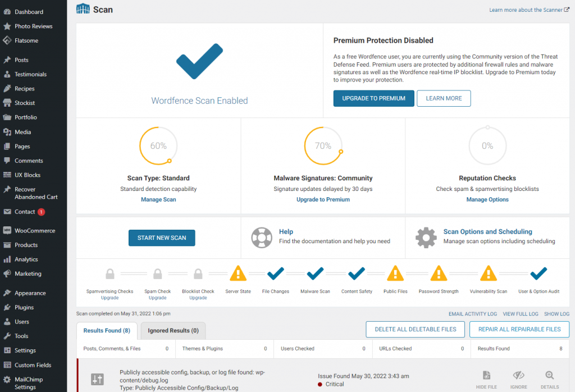This screenshot has height=392, width=575.
Task: Click View Full Log link
Action: [x=521, y=314]
